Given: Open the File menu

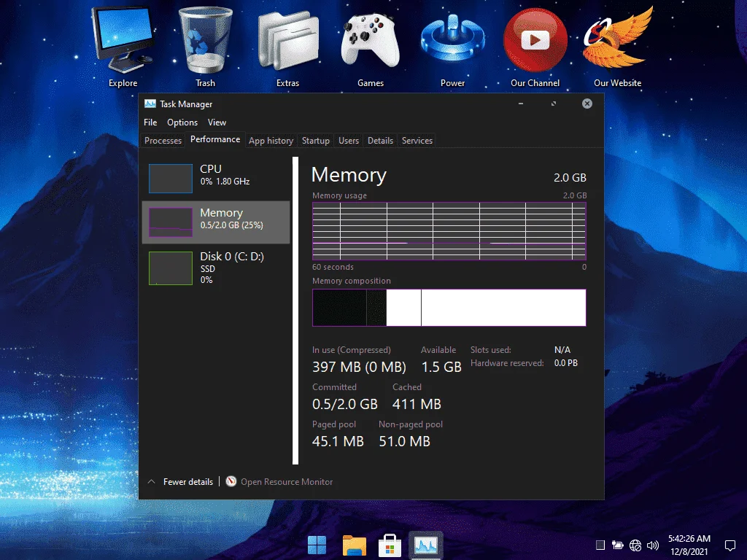Looking at the screenshot, I should [x=150, y=122].
